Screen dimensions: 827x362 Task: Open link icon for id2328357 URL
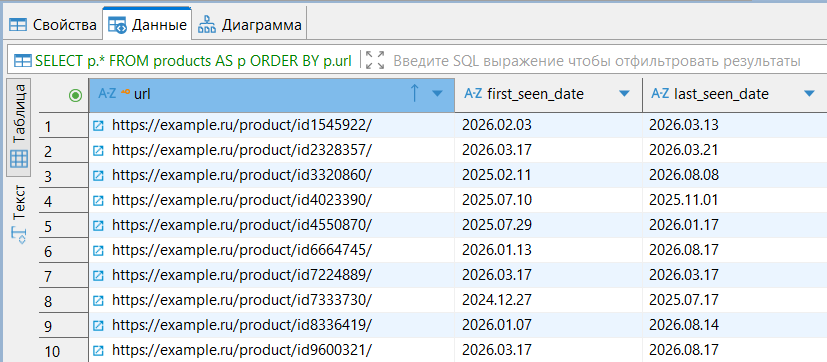pyautogui.click(x=98, y=150)
